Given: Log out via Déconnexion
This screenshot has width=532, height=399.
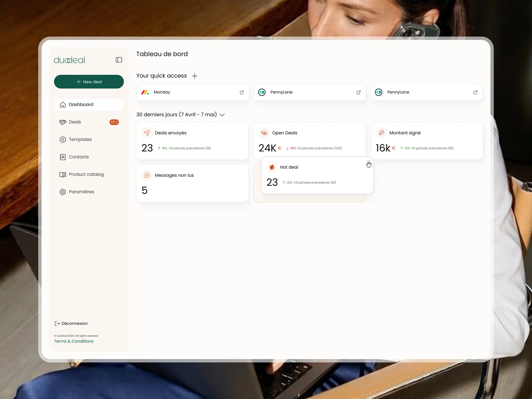Looking at the screenshot, I should tap(71, 323).
